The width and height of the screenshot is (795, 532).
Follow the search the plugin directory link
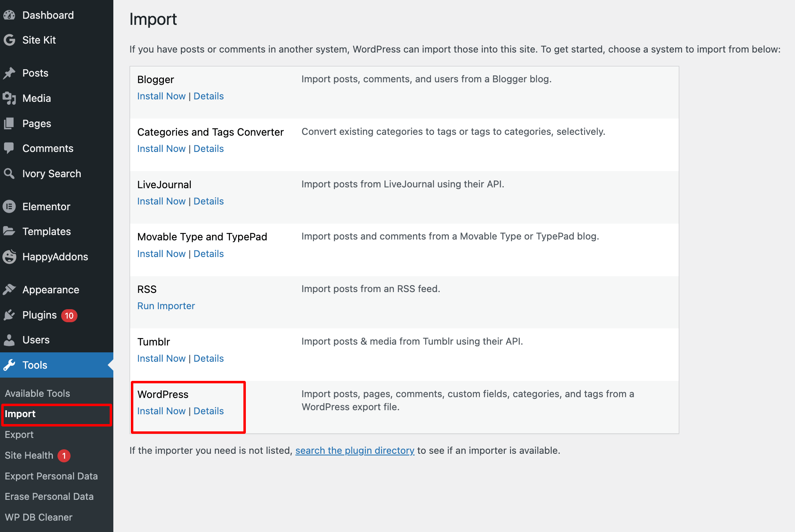coord(355,451)
